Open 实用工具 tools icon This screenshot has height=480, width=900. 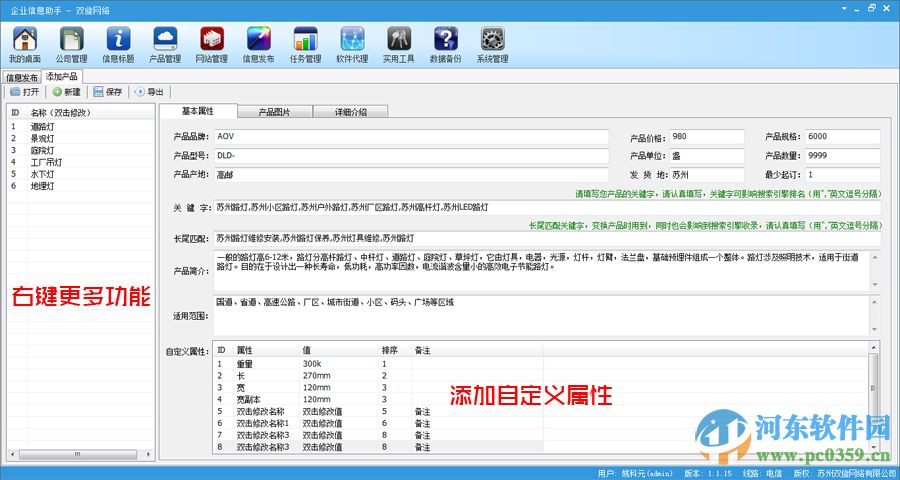click(399, 44)
